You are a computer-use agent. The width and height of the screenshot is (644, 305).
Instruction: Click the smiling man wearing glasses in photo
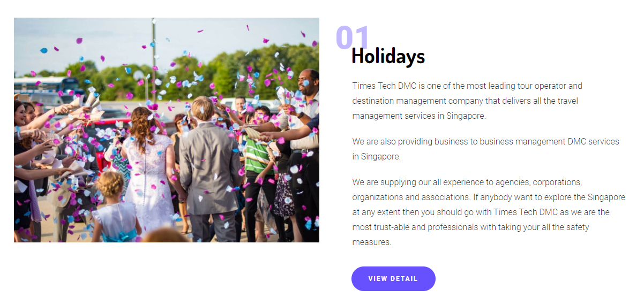(x=308, y=86)
